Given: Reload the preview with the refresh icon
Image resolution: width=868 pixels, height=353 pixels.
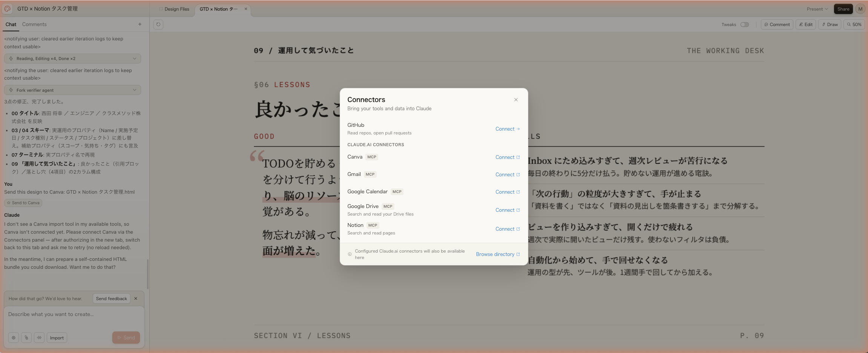Looking at the screenshot, I should pos(158,25).
